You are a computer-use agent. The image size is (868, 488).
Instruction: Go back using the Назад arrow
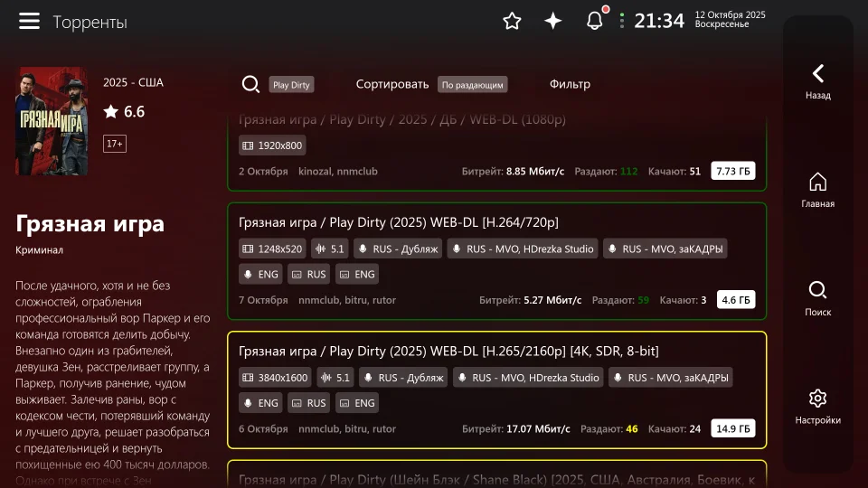point(817,80)
